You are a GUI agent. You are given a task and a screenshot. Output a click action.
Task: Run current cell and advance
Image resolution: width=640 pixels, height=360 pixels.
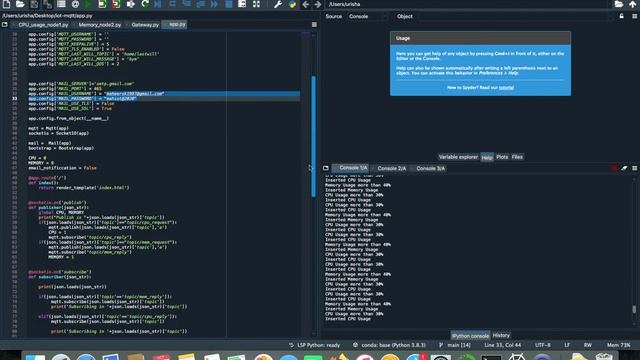[x=116, y=4]
